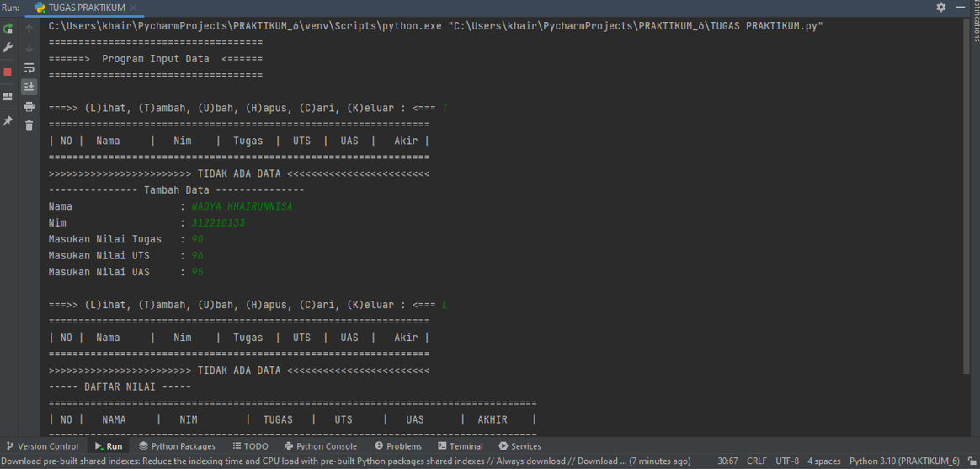Hide the Run tool window
Screen dimensions: 980x469
960,8
